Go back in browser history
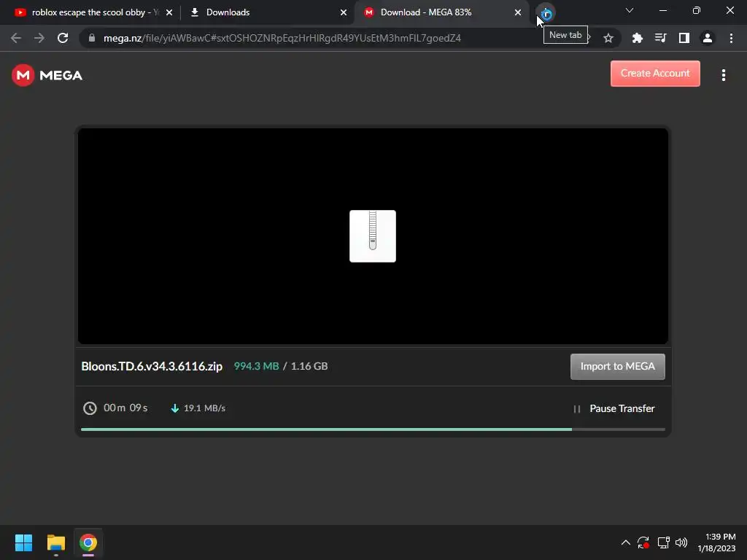The image size is (747, 560). 16,38
